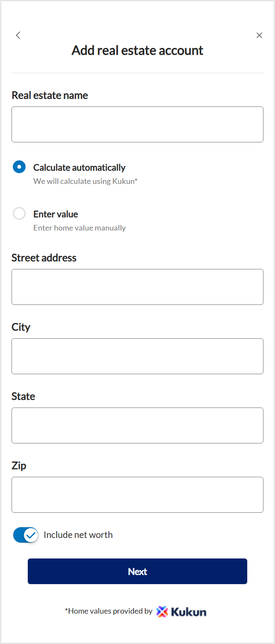275x644 pixels.
Task: Focus the City text box
Action: coord(137,356)
